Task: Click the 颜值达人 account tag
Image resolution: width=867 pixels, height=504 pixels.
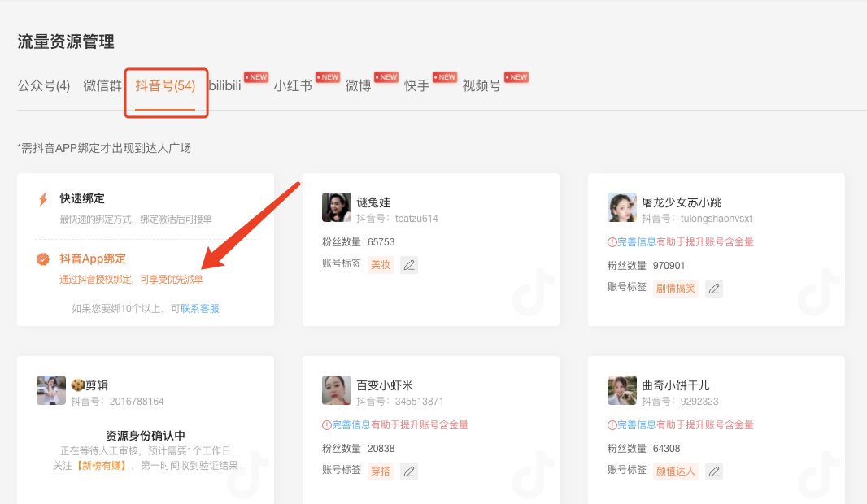Action: (676, 471)
